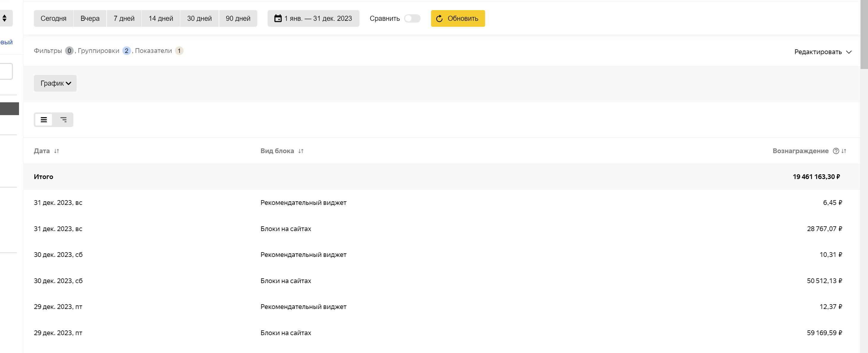Switch to tree table view

click(x=63, y=120)
